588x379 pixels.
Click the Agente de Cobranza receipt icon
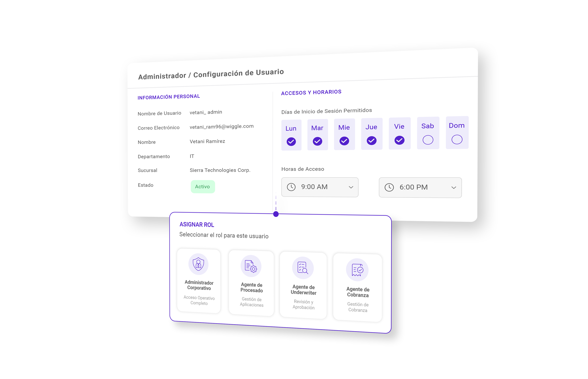[358, 270]
